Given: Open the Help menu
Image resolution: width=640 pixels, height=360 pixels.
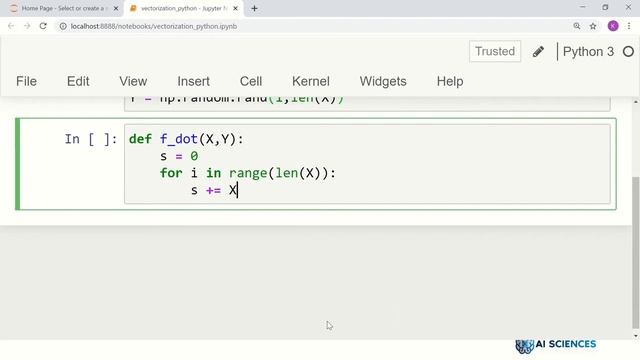Looking at the screenshot, I should pos(450,81).
